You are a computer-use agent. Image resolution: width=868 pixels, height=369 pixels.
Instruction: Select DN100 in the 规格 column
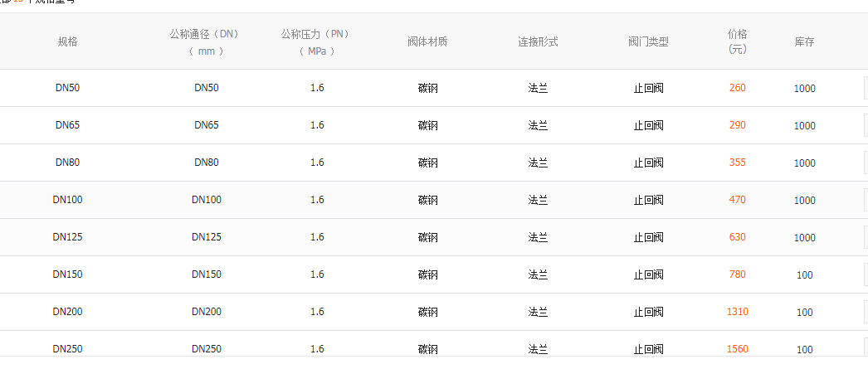tap(67, 200)
